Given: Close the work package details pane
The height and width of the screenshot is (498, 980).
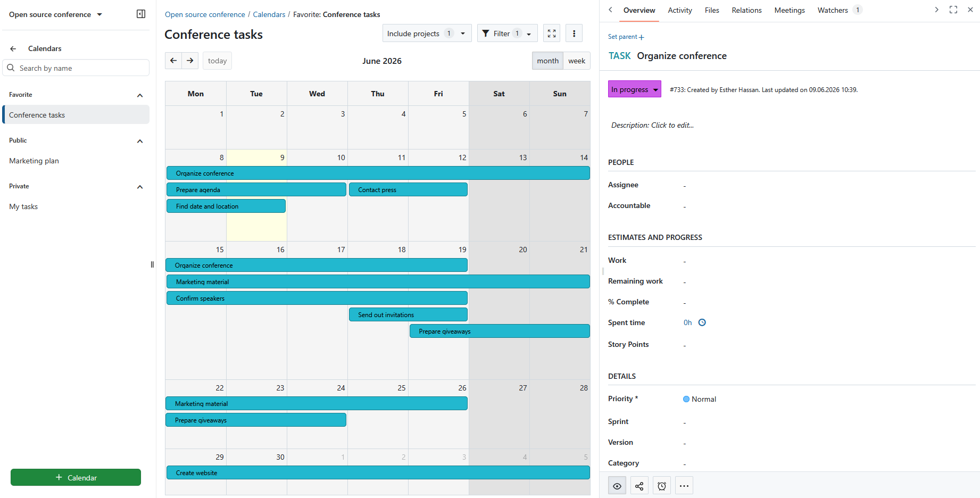Looking at the screenshot, I should [x=970, y=10].
